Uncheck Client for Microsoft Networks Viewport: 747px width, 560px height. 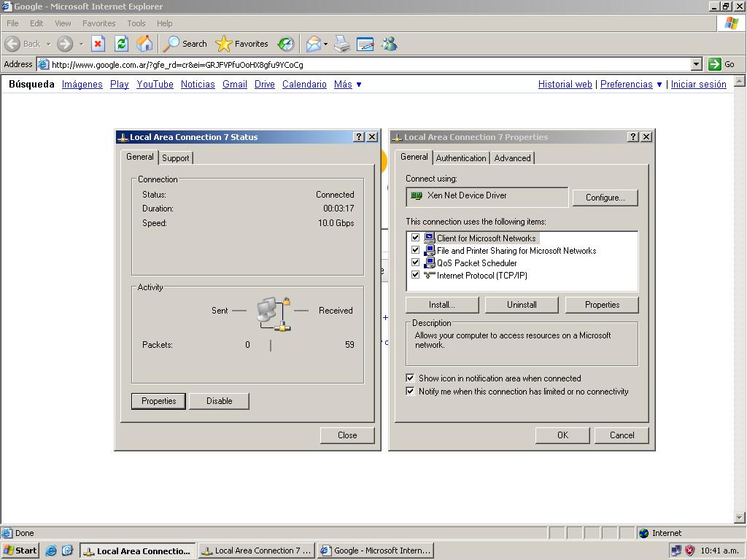coord(416,238)
